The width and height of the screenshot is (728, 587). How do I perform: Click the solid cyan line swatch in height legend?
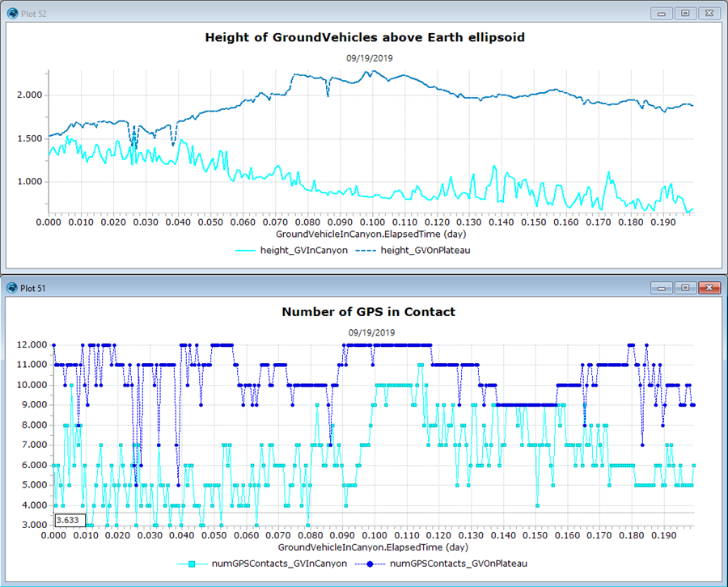pyautogui.click(x=246, y=251)
